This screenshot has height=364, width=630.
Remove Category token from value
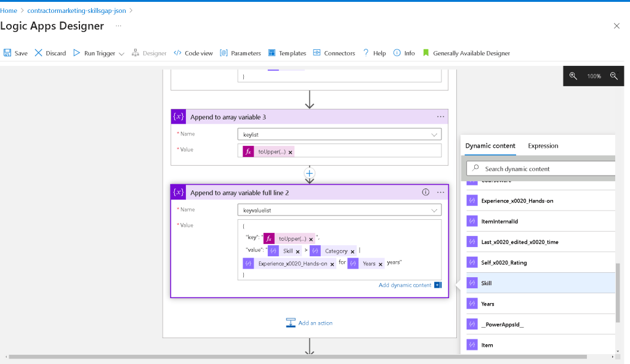352,251
